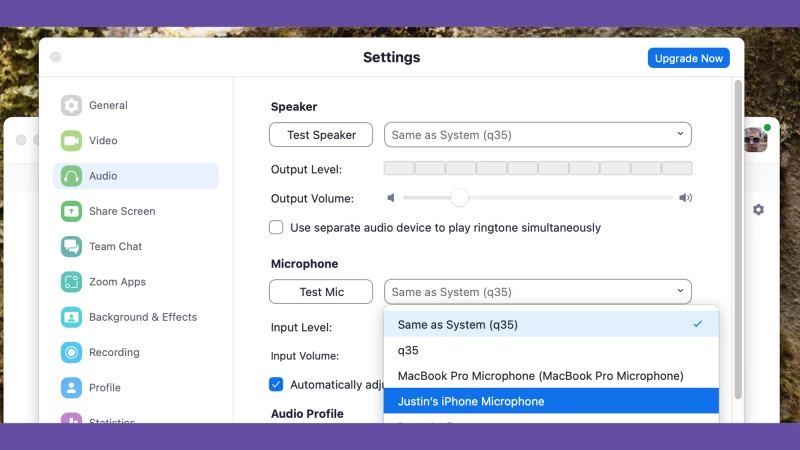800x450 pixels.
Task: Click the Test Mic button
Action: (321, 292)
